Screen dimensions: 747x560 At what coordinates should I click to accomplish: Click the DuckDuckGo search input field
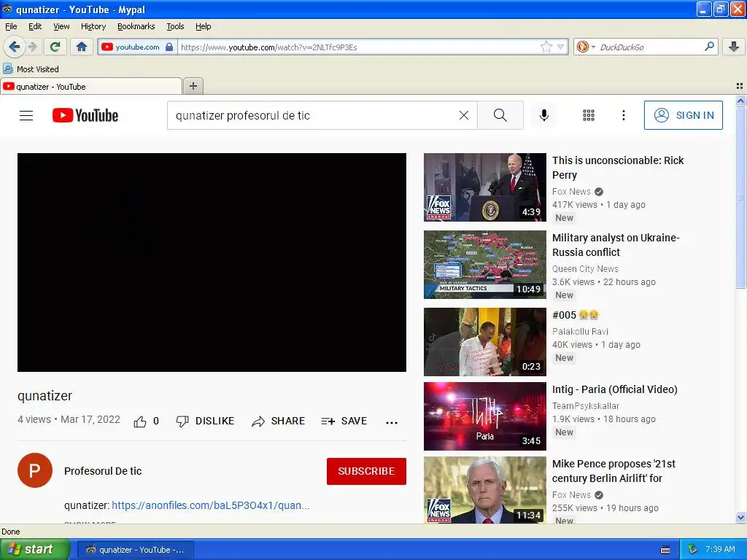(x=650, y=47)
